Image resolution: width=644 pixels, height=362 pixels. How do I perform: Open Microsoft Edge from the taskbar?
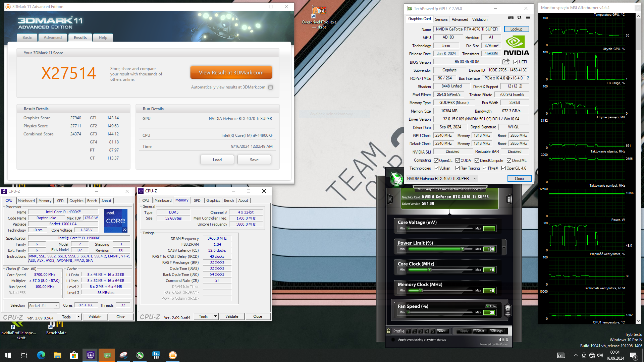pyautogui.click(x=41, y=355)
